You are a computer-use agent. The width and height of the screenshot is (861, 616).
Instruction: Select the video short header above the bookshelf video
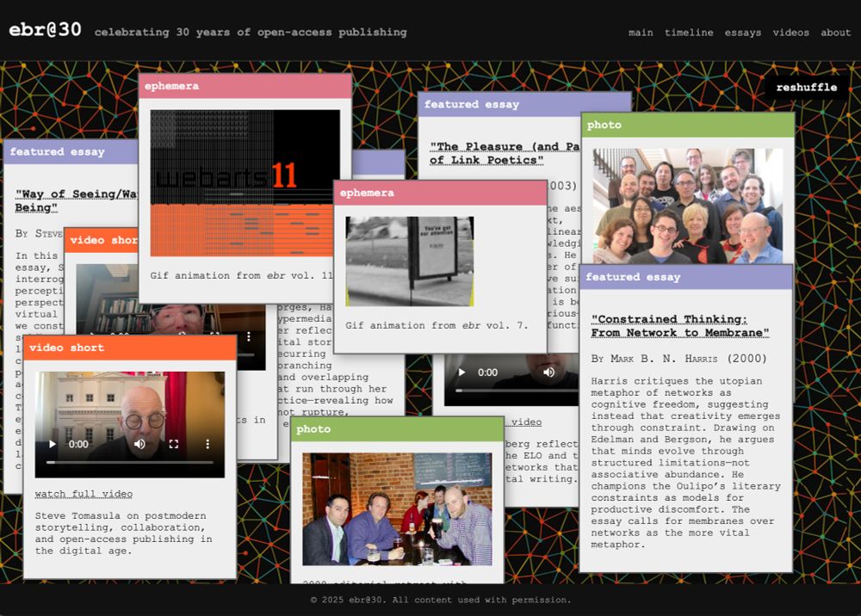(x=102, y=240)
